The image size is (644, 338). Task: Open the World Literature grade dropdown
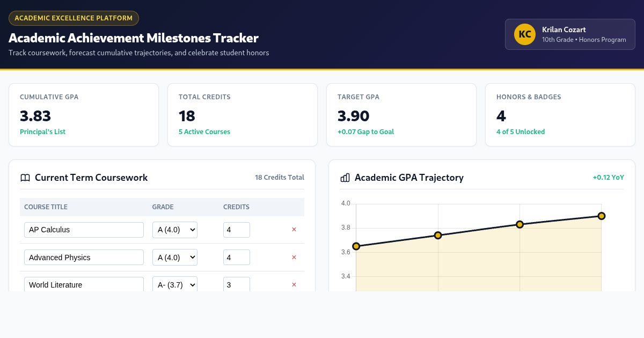tap(175, 284)
